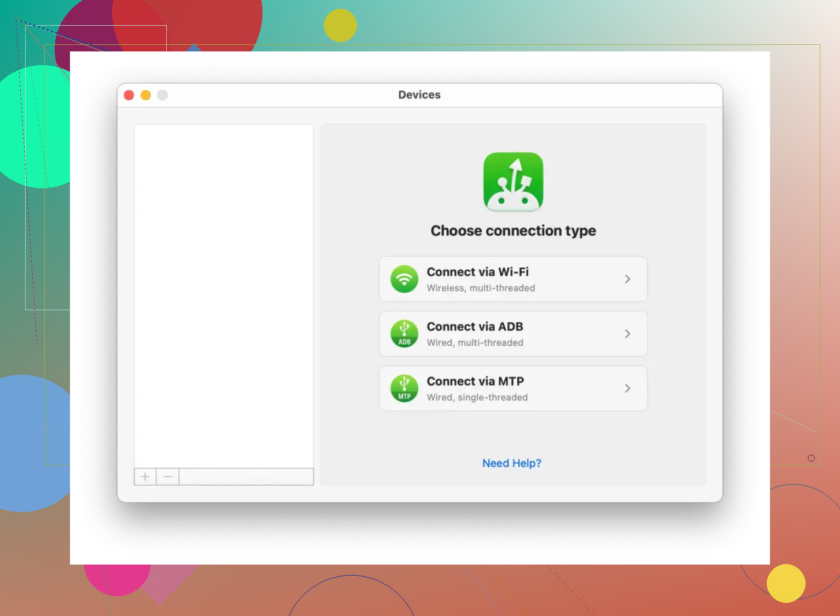Screen dimensions: 840x616
Task: Open the chevron on Connect via MTP
Action: coord(627,388)
